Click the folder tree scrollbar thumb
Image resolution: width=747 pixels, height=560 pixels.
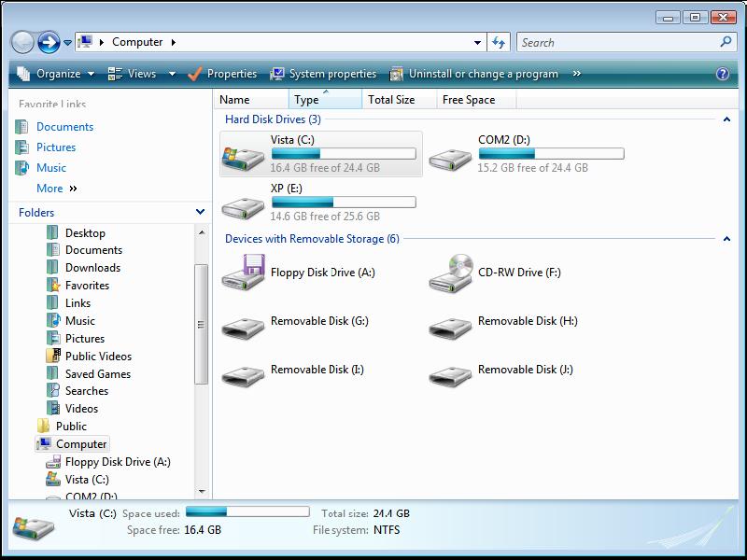[x=201, y=324]
